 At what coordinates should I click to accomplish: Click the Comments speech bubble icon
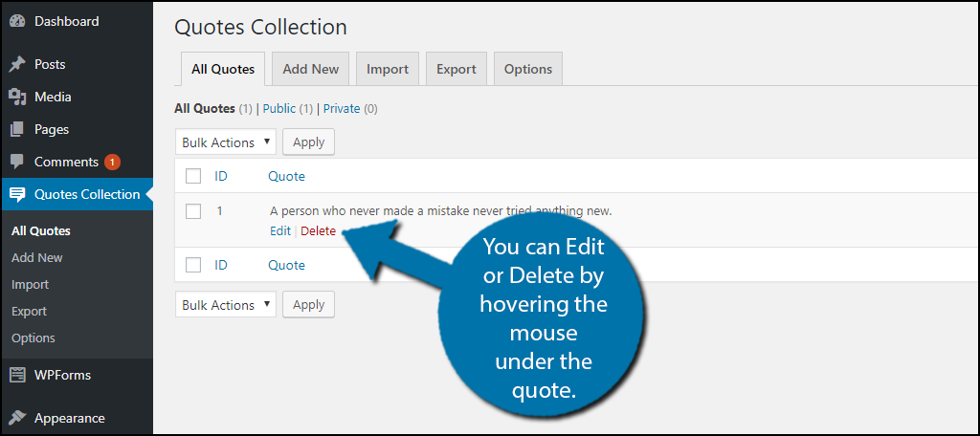tap(17, 162)
